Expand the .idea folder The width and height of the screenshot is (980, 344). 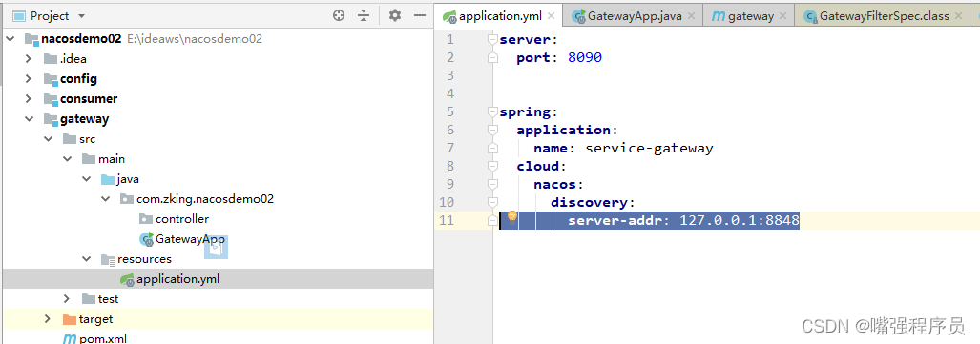click(x=28, y=59)
